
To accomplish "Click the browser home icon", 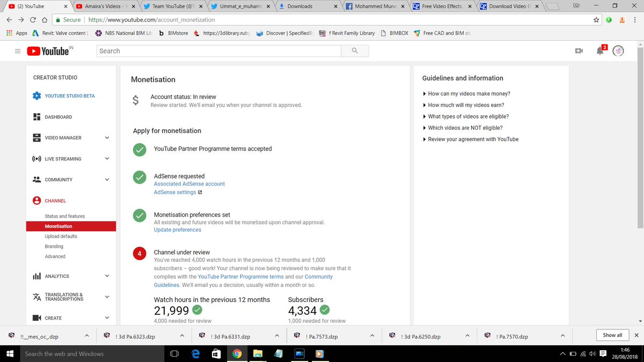I will pyautogui.click(x=46, y=20).
